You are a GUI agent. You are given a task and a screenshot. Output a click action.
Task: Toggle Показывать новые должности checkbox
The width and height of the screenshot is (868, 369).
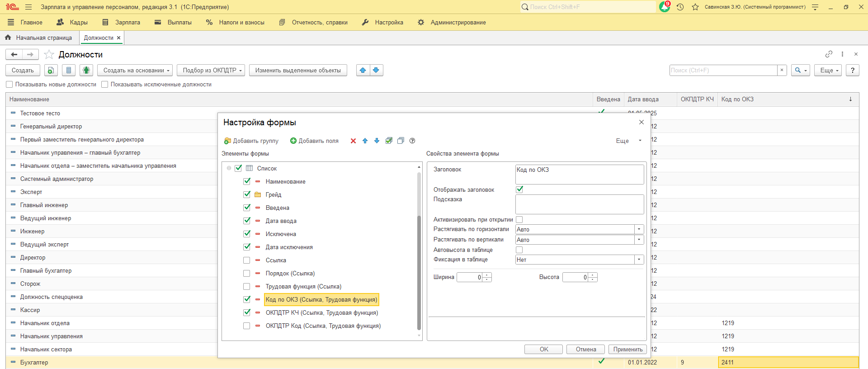click(9, 85)
